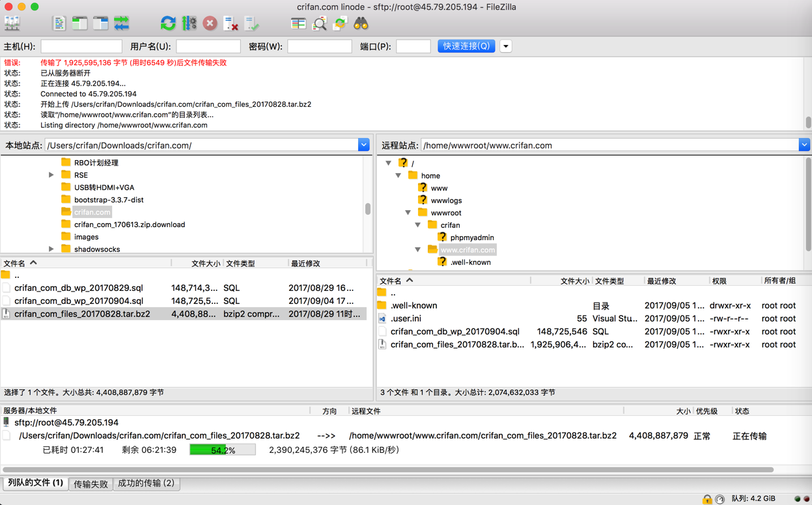The width and height of the screenshot is (812, 505).
Task: Sort local files by 文件名 column header
Action: (x=85, y=263)
